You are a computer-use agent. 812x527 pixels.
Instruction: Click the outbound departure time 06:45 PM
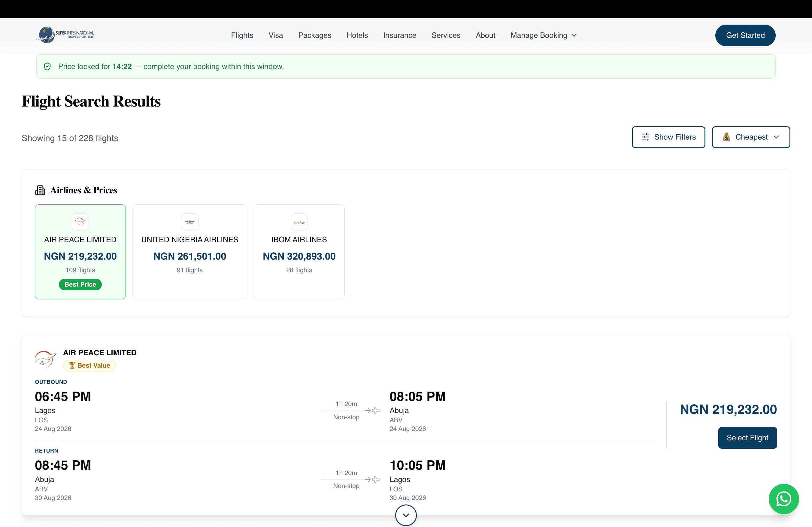coord(63,396)
